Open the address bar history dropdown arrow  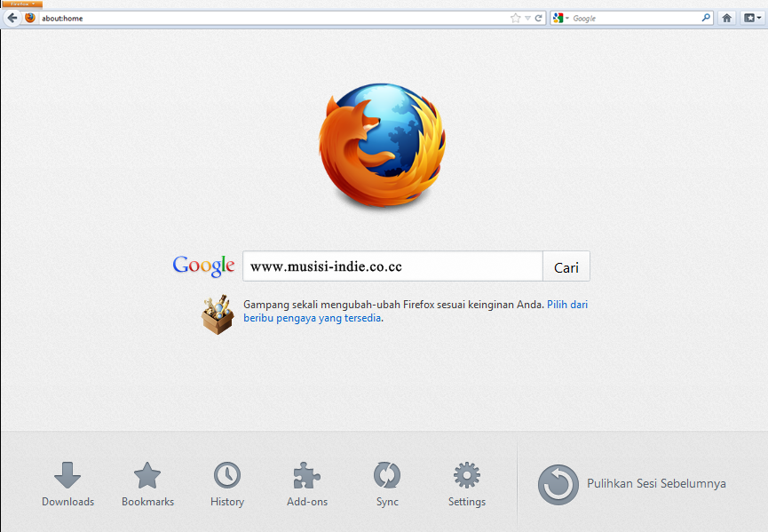pyautogui.click(x=527, y=18)
